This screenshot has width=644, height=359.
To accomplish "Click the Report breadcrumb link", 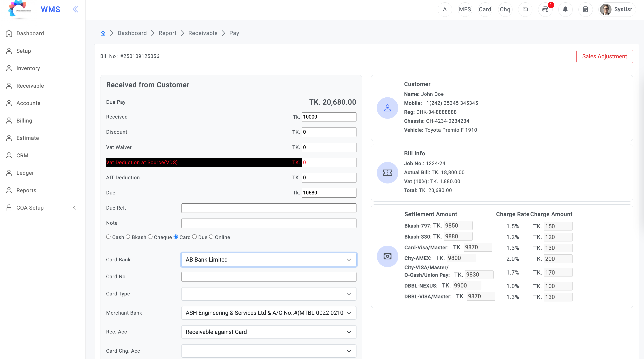I will 167,33.
